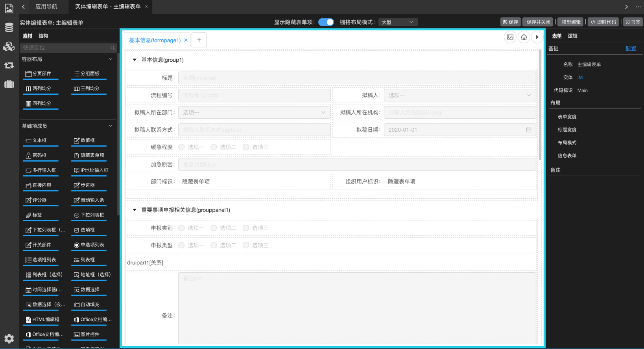Switch to the 结构 tab
This screenshot has width=644, height=349.
click(x=43, y=36)
